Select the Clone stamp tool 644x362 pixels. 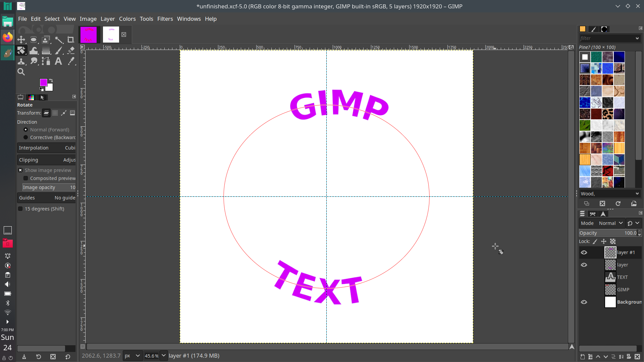(21, 61)
